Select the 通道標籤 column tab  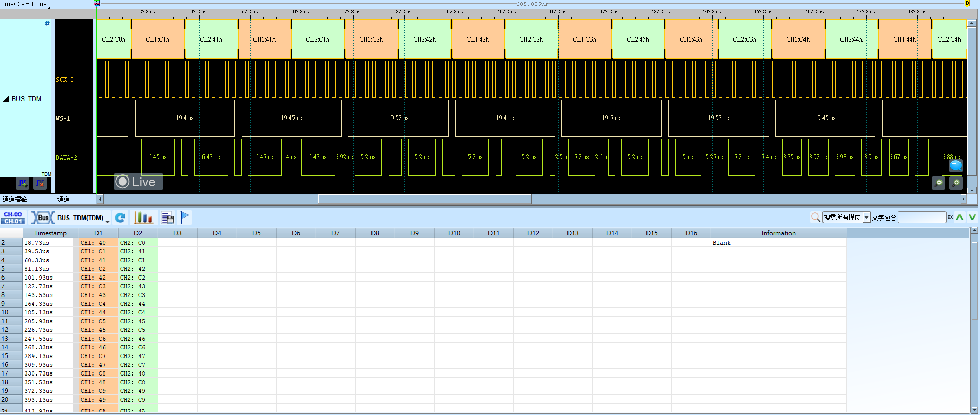point(15,200)
